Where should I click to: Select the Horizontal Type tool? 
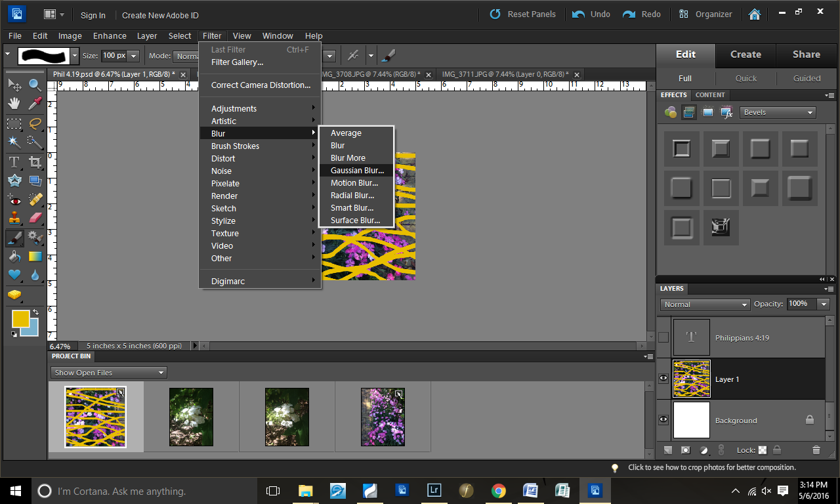[x=14, y=161]
